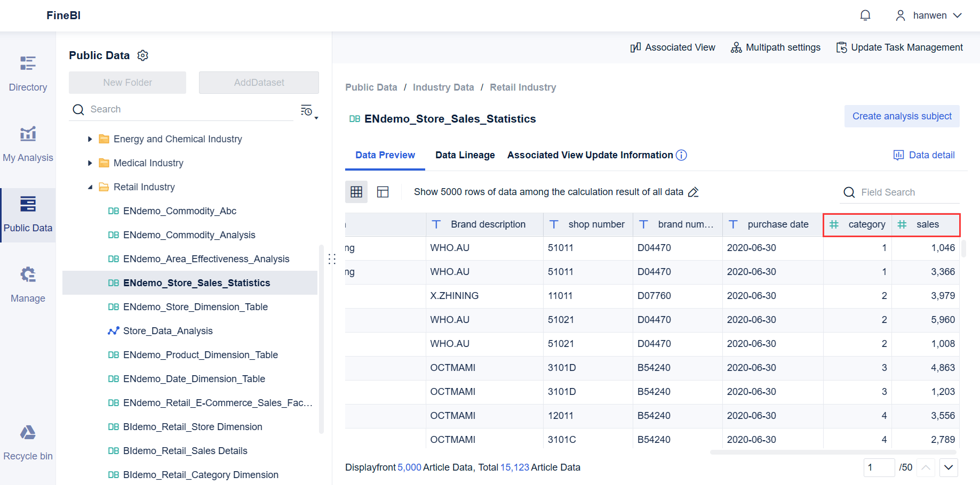Click the notification bell
The height and width of the screenshot is (485, 980).
(865, 15)
